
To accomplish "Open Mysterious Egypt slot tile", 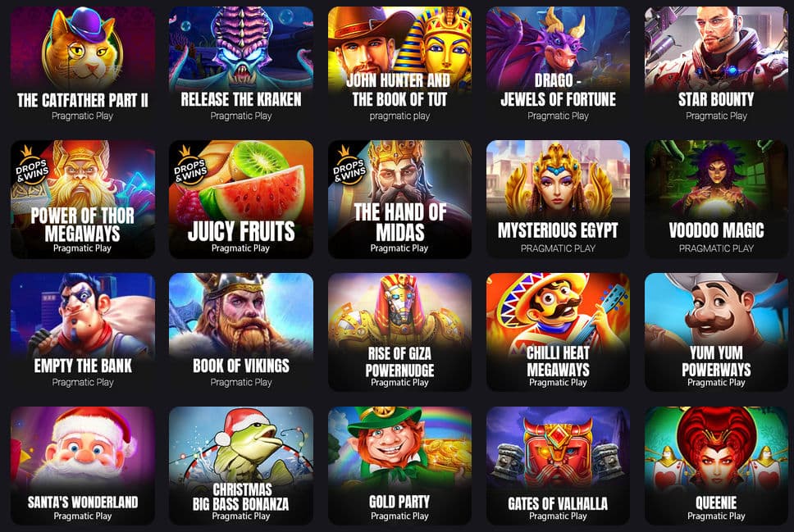I will (558, 199).
